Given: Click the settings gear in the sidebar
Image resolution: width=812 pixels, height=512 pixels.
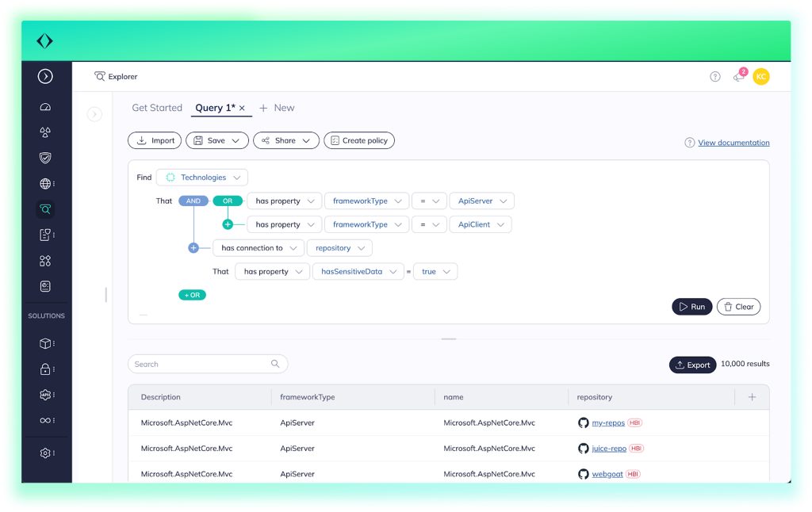Looking at the screenshot, I should pos(45,453).
